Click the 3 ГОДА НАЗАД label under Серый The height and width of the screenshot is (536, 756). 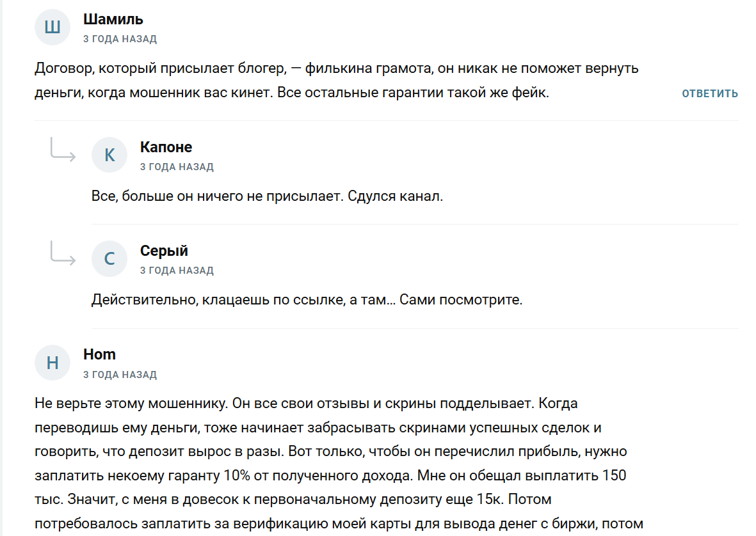click(x=177, y=270)
